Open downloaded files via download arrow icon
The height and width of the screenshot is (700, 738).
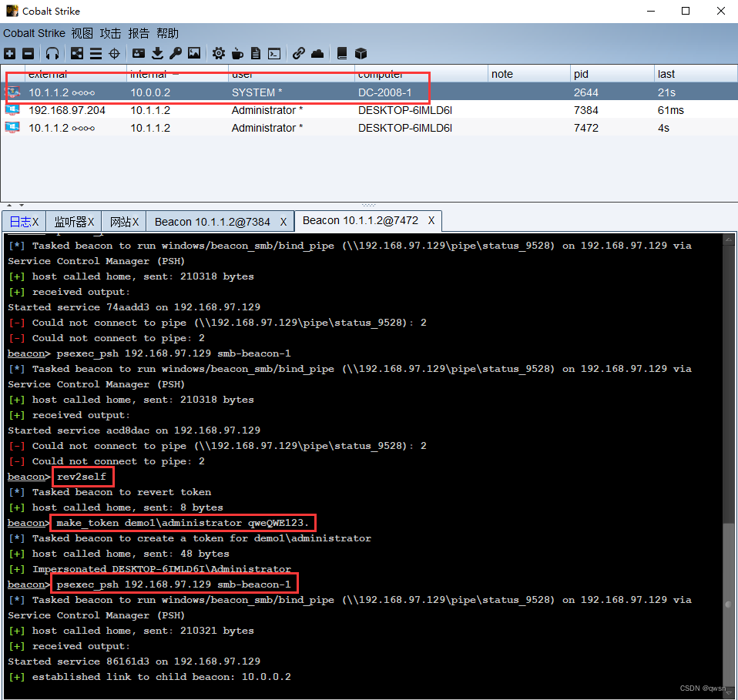[x=158, y=54]
